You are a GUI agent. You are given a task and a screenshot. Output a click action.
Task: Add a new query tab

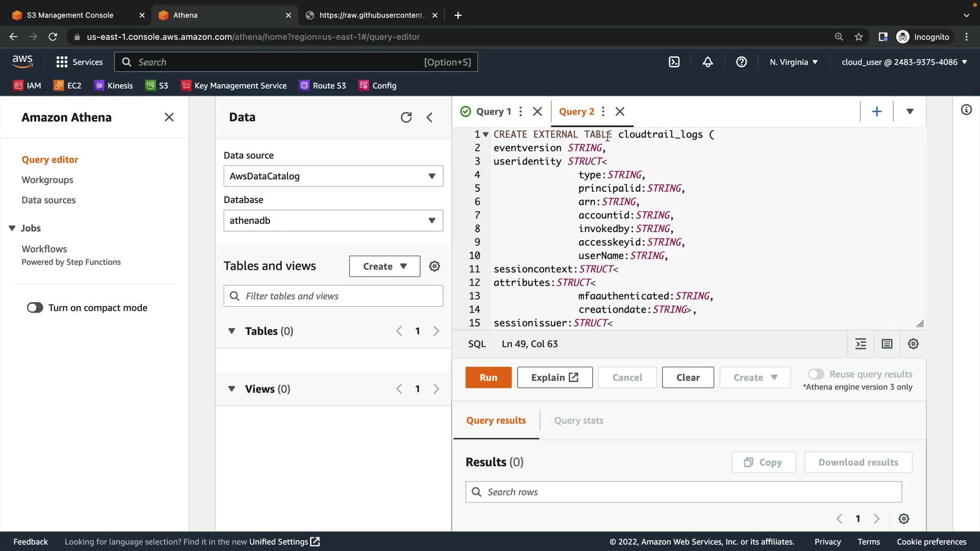(x=876, y=112)
